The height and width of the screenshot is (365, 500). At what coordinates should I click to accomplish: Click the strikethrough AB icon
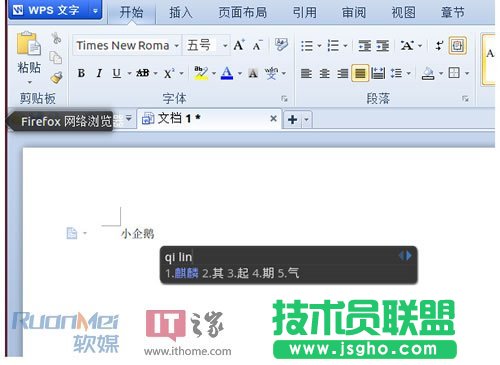[143, 73]
